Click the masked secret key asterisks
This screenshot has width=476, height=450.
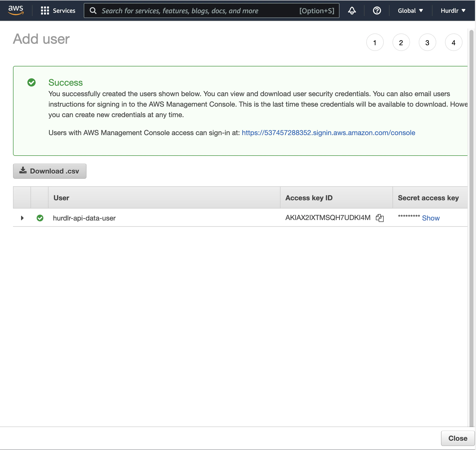click(409, 216)
